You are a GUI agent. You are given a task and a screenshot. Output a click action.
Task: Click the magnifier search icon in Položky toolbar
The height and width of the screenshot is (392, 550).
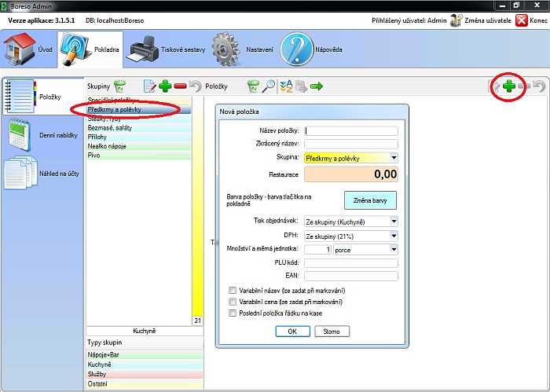coord(269,86)
